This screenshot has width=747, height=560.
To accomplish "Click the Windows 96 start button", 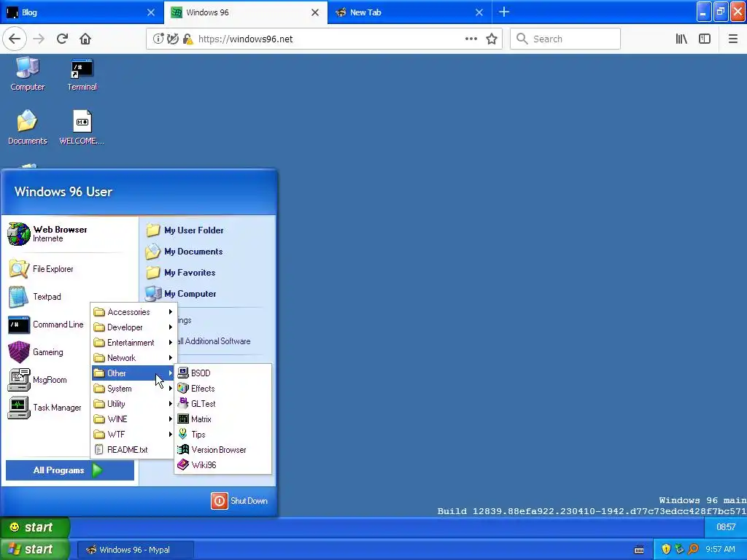I will 34,527.
